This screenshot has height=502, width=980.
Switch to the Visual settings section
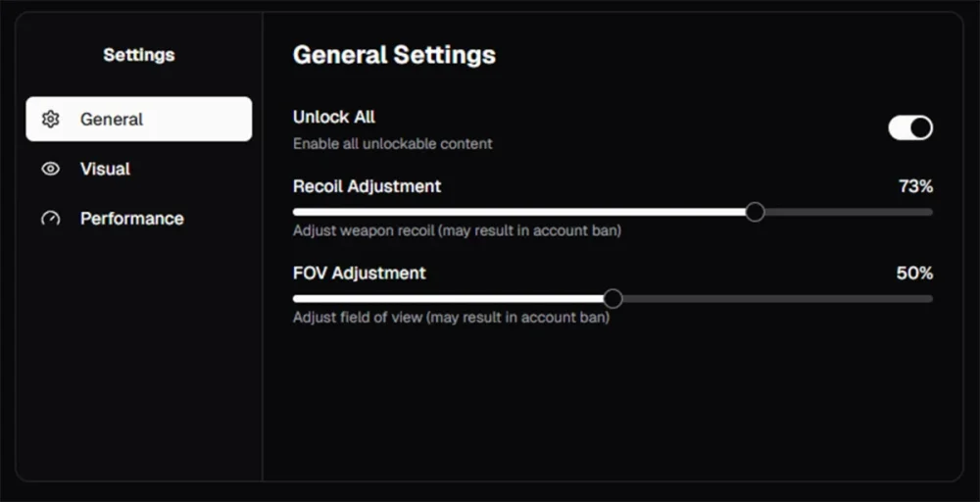click(x=139, y=169)
